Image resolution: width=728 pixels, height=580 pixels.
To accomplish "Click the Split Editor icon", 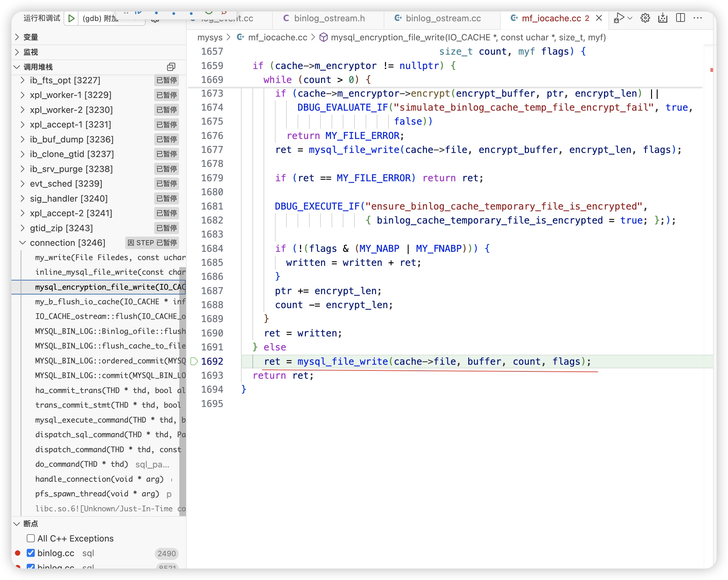I will pos(680,18).
